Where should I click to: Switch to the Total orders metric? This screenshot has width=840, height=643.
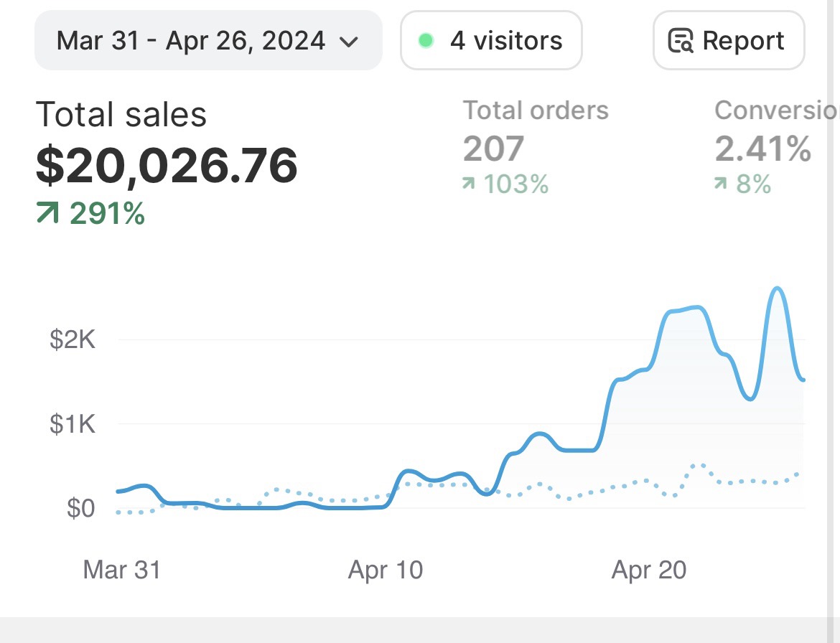(536, 111)
